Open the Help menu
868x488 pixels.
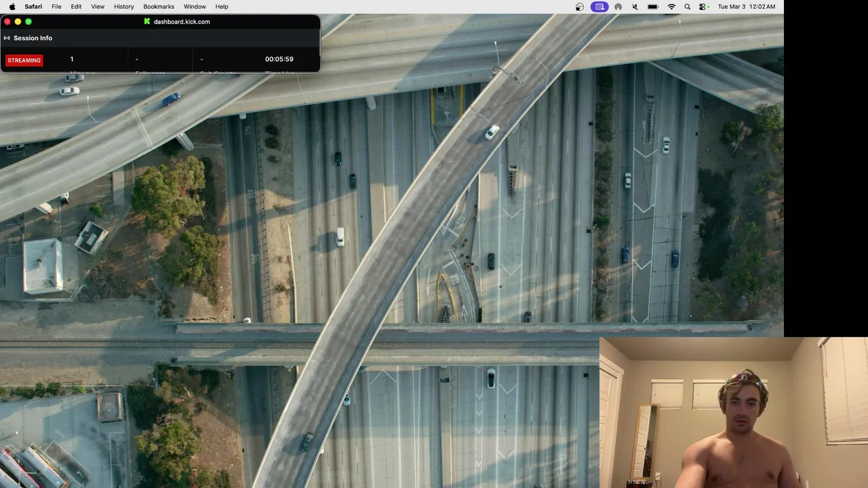click(x=222, y=7)
